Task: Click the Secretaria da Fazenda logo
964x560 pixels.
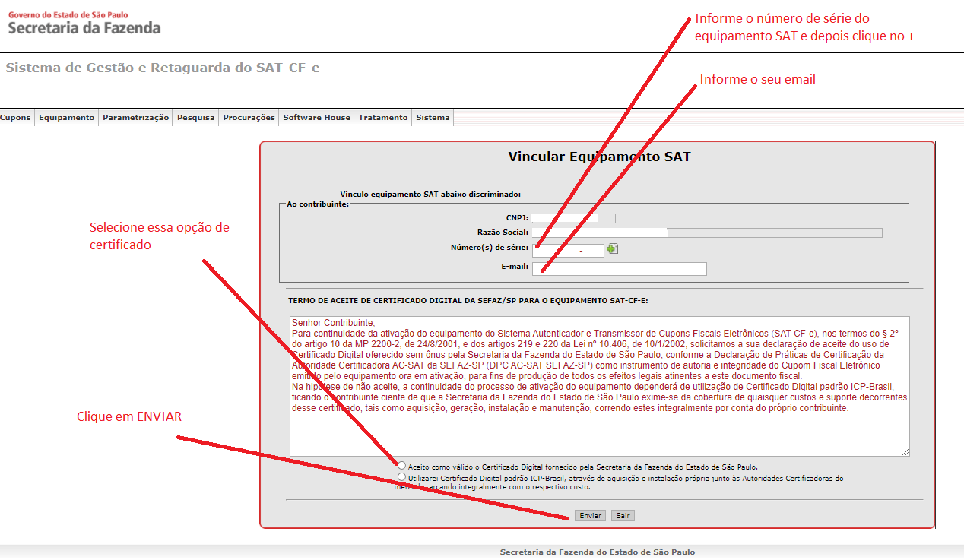Action: [84, 24]
